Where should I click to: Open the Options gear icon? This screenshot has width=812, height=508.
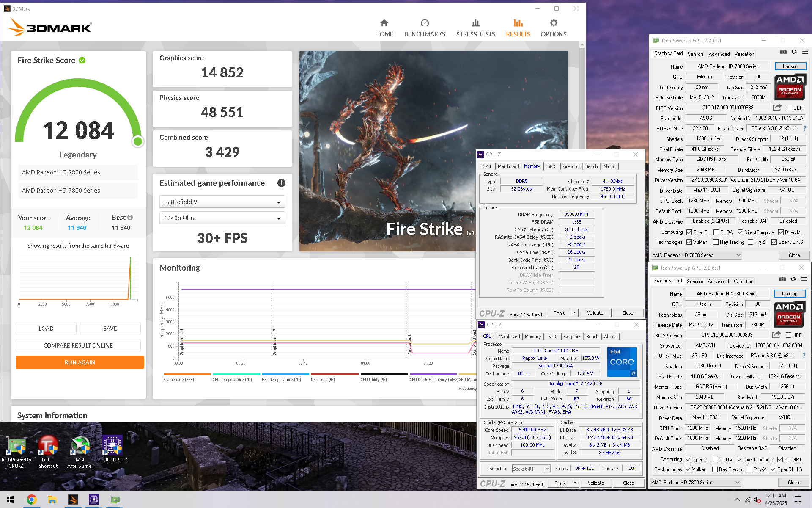click(554, 23)
